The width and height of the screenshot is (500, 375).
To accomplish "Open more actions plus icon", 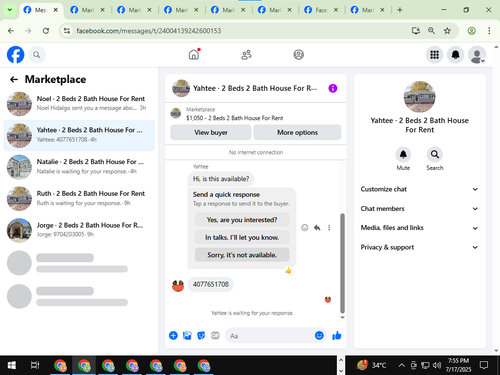I will pos(173,335).
